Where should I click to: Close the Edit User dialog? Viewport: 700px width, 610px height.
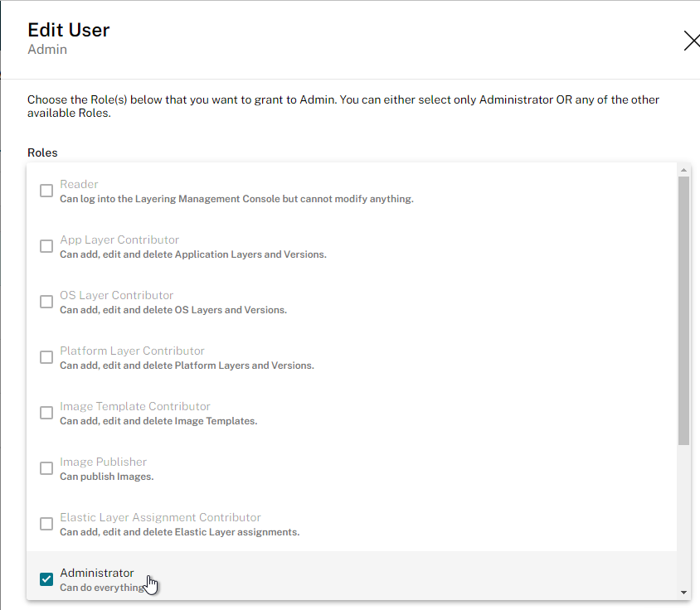692,41
